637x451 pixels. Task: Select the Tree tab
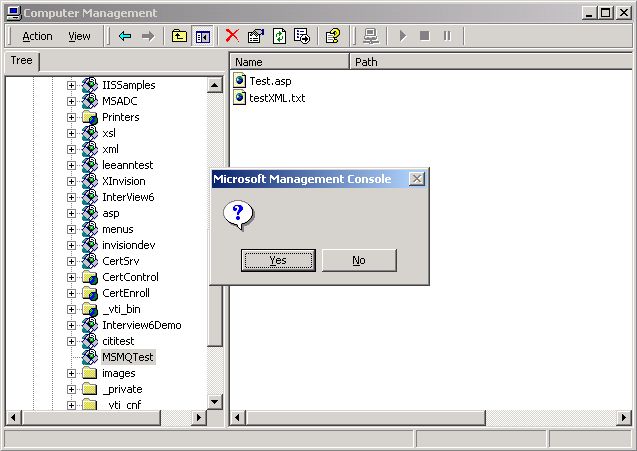point(21,61)
